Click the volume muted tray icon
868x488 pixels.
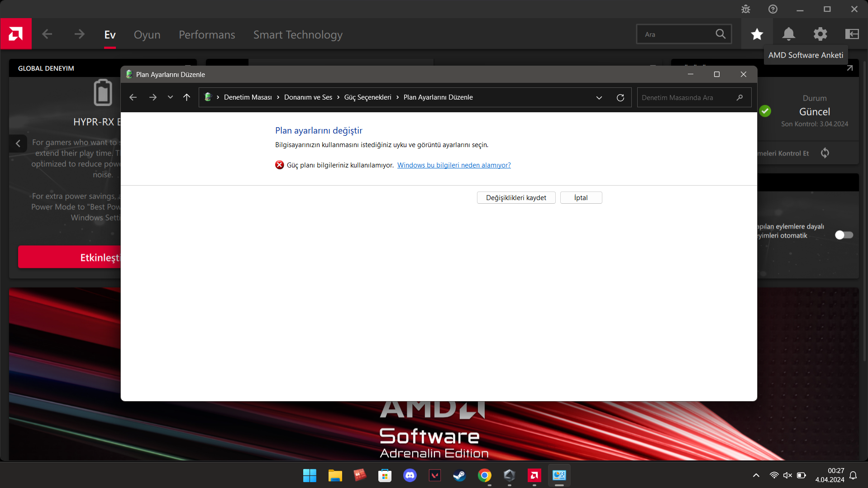[x=787, y=475]
